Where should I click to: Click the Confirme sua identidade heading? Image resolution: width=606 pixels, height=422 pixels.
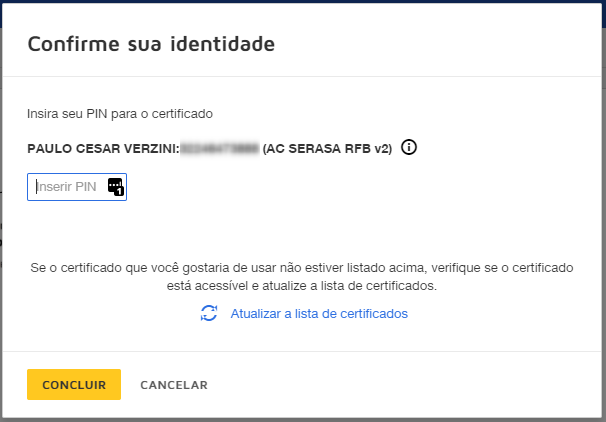click(151, 44)
